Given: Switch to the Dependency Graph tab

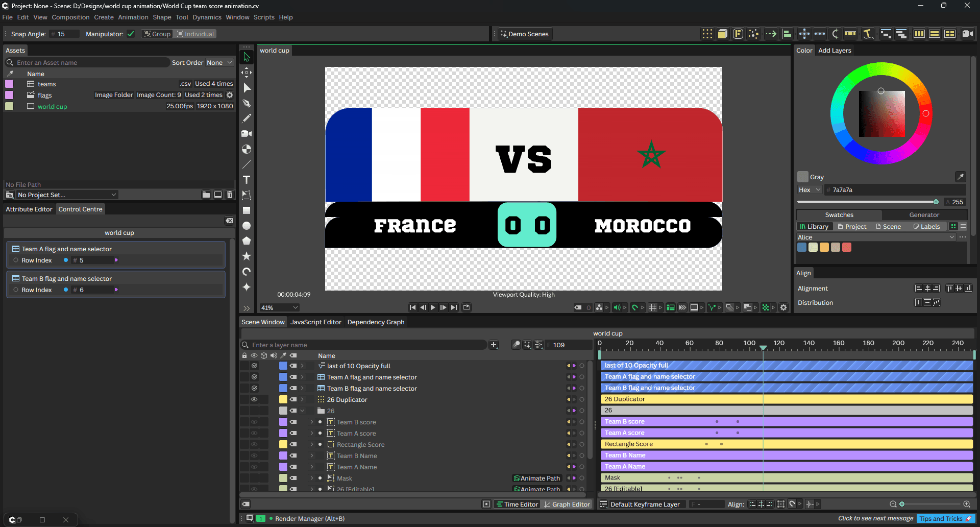Looking at the screenshot, I should click(x=376, y=322).
